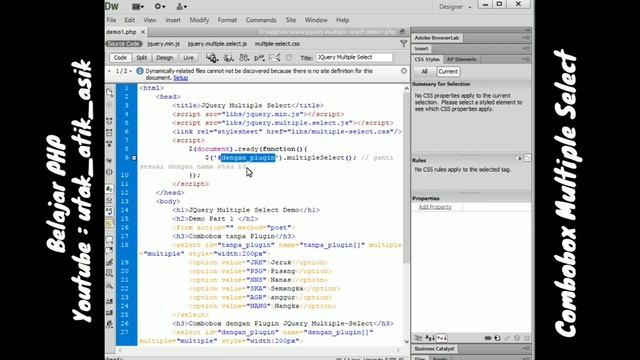The width and height of the screenshot is (640, 360).
Task: Click the code editor vertical scrollbar
Action: click(x=407, y=215)
